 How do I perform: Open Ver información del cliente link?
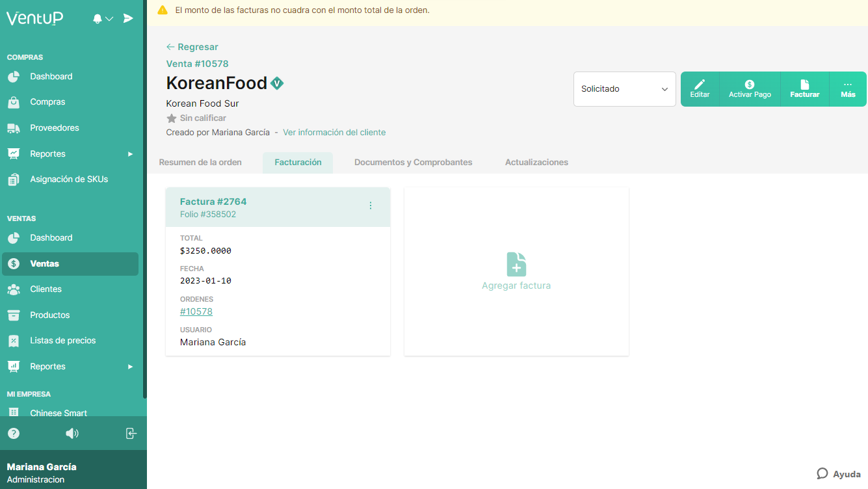[334, 133]
